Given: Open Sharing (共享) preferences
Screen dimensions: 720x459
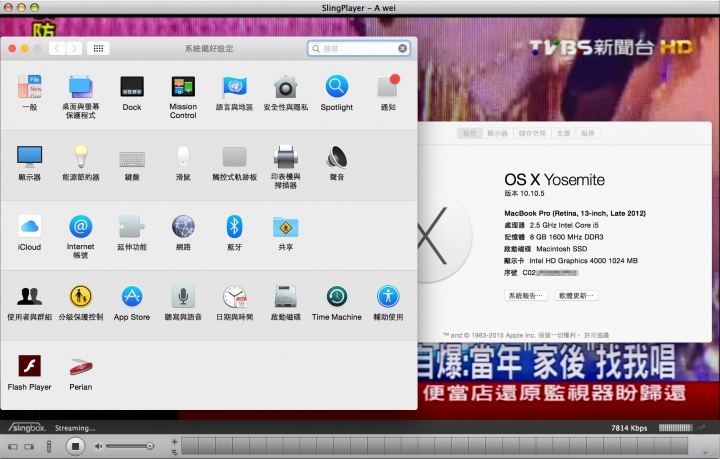Looking at the screenshot, I should [286, 232].
